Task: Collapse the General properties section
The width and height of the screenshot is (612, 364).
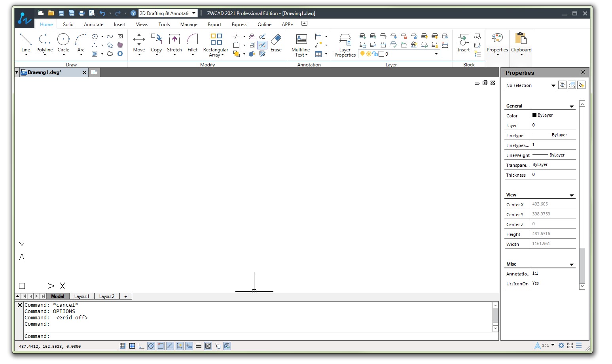Action: coord(571,106)
